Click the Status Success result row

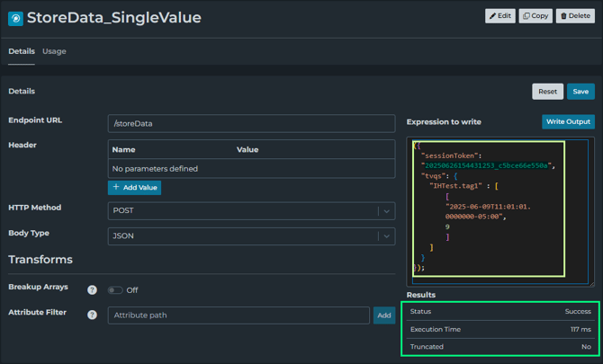[500, 311]
